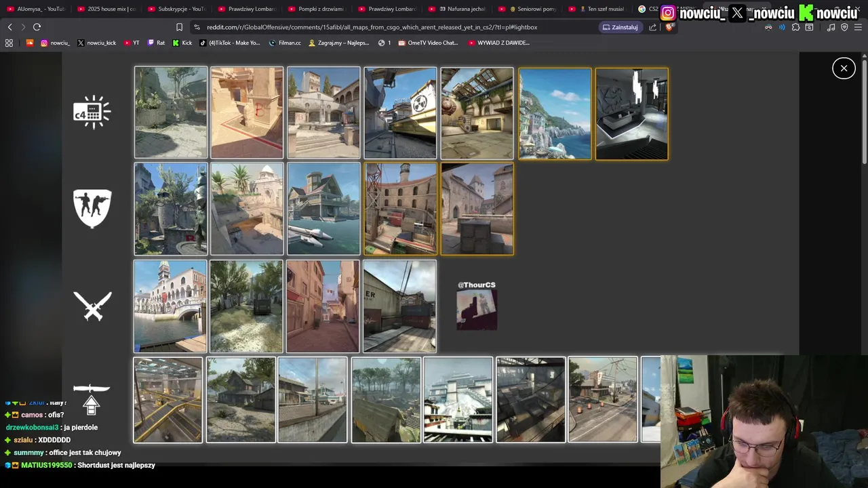Select the mossy ruins map thumbnail
The width and height of the screenshot is (868, 488).
click(171, 113)
